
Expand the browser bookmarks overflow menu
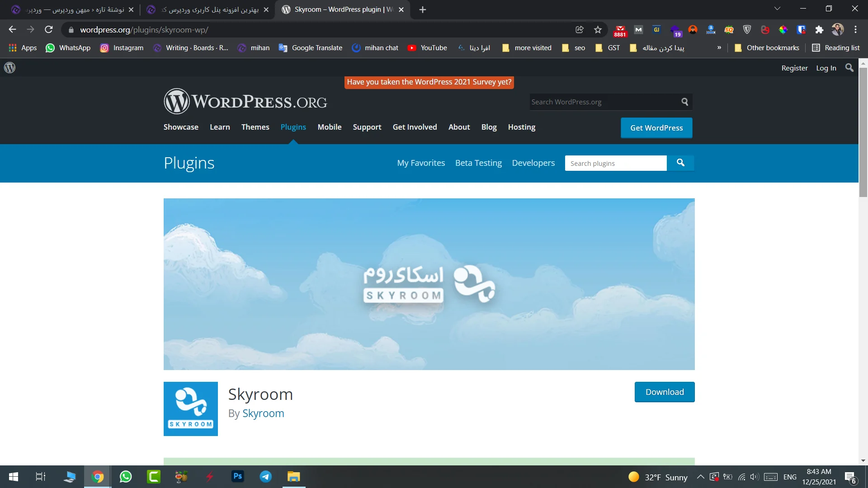pyautogui.click(x=719, y=47)
